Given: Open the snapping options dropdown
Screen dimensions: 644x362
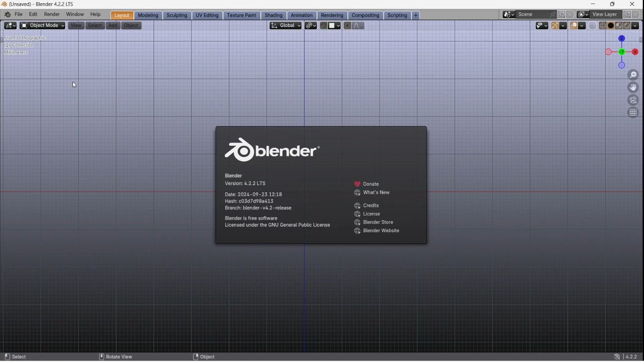Looking at the screenshot, I should pos(335,26).
